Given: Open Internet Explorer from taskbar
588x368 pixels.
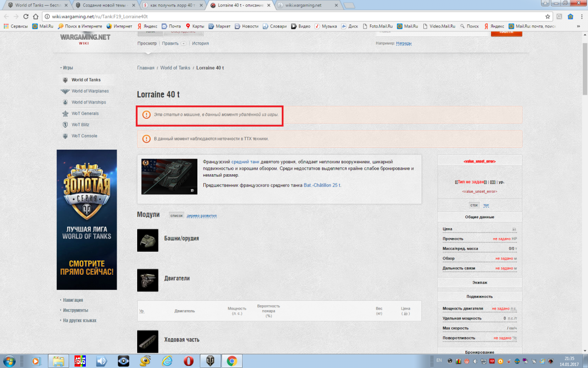Looking at the screenshot, I should click(x=167, y=361).
